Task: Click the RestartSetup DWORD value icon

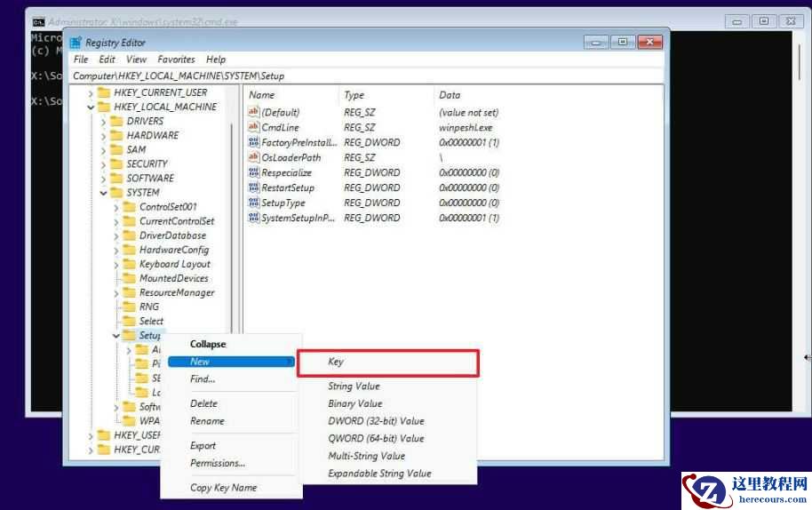Action: click(254, 187)
